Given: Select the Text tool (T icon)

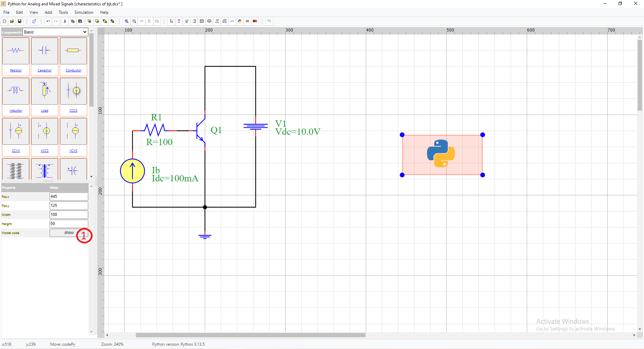Looking at the screenshot, I should (179, 21).
